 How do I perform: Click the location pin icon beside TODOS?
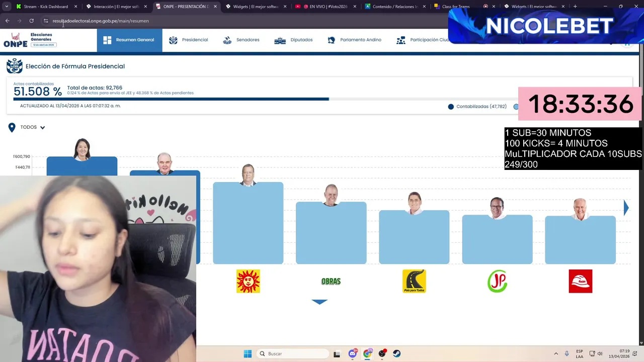click(x=12, y=128)
